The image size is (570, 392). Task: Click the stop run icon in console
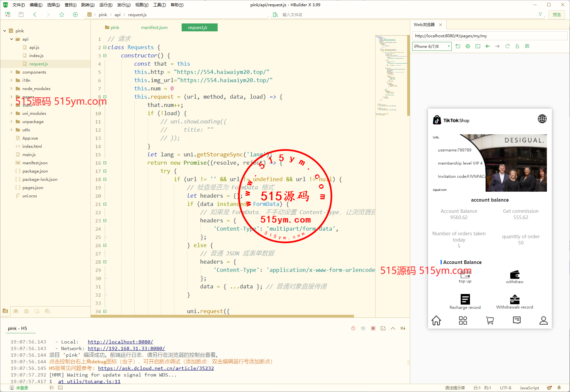pos(373,328)
